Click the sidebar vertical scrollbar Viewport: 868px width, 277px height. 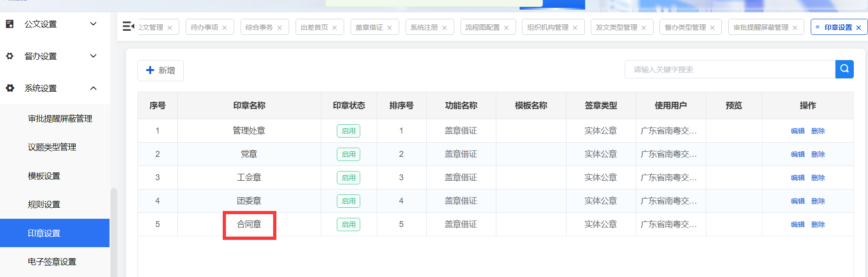pos(114,229)
